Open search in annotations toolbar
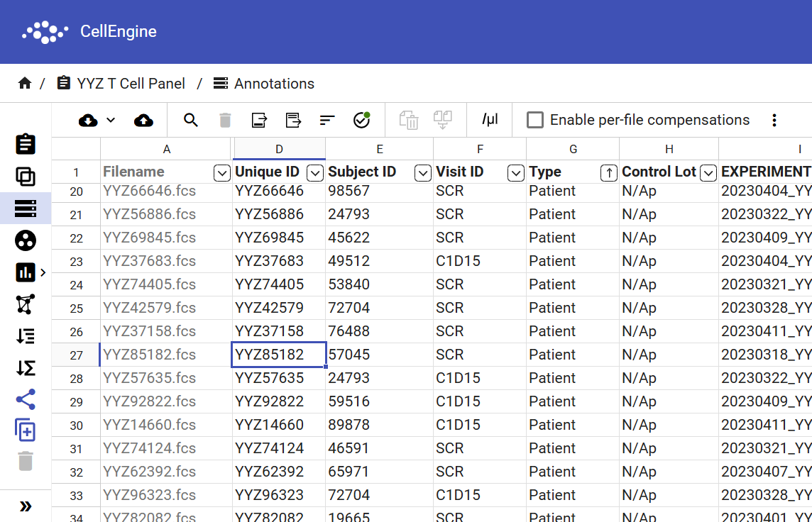This screenshot has height=522, width=812. pos(190,120)
